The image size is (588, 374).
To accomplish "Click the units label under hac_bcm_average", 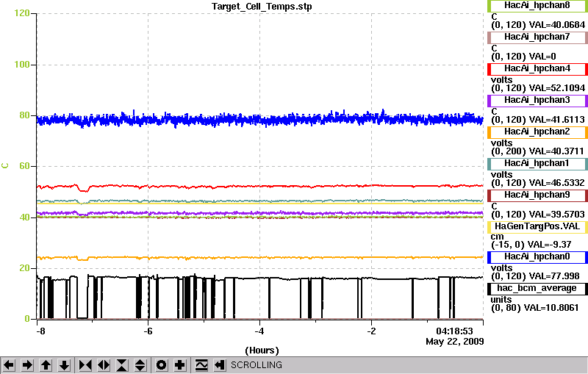I will tap(501, 300).
